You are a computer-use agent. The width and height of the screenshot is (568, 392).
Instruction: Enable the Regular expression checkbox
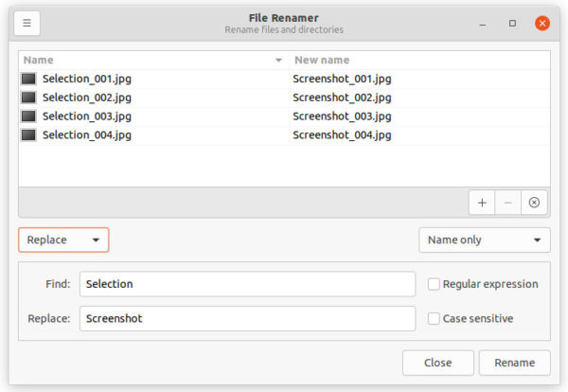[434, 284]
